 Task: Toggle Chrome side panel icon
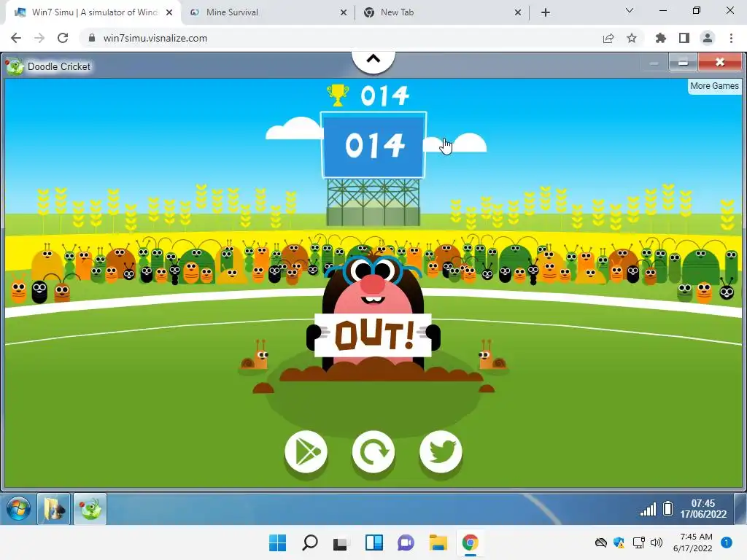coord(684,38)
